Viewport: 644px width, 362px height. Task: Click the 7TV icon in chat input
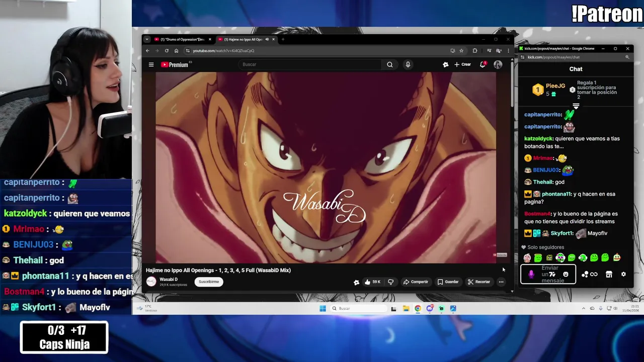[552, 275]
